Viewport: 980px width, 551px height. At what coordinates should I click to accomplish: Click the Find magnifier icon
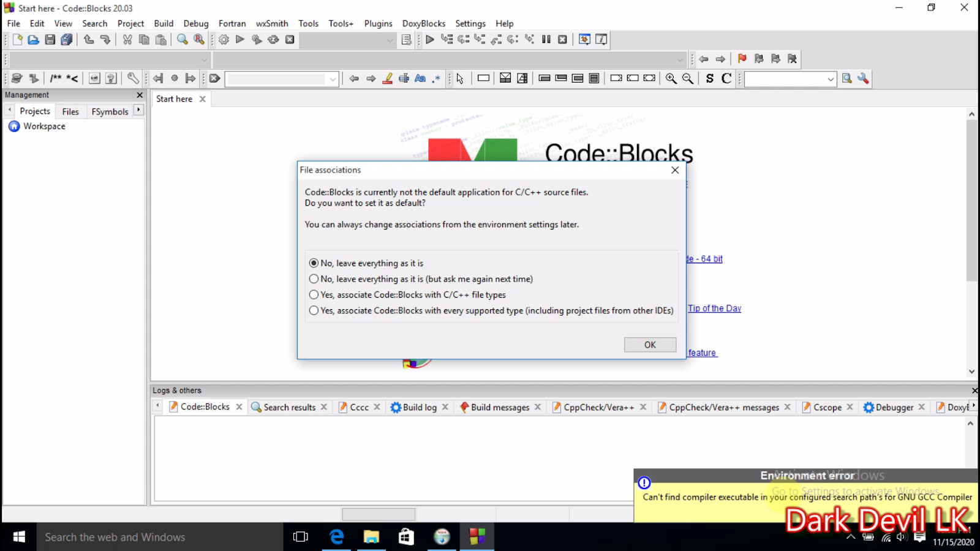pyautogui.click(x=183, y=40)
